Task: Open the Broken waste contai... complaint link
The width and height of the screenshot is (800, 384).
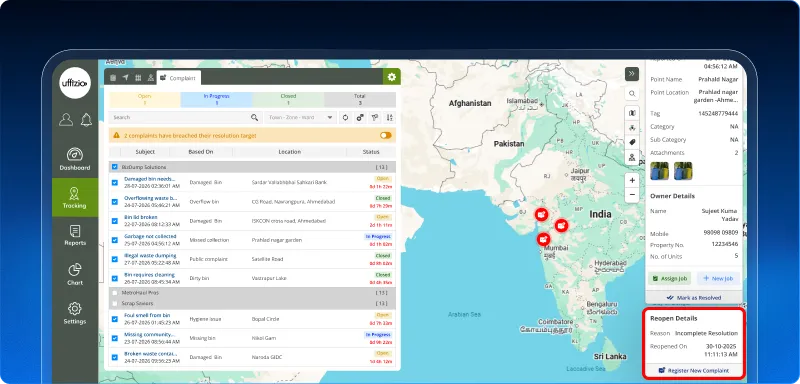Action: coord(150,354)
